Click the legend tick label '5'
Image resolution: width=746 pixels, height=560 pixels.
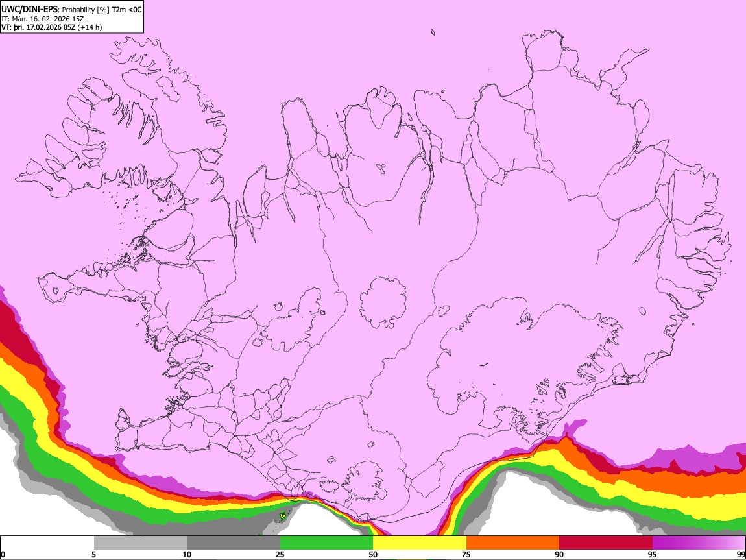pyautogui.click(x=93, y=554)
